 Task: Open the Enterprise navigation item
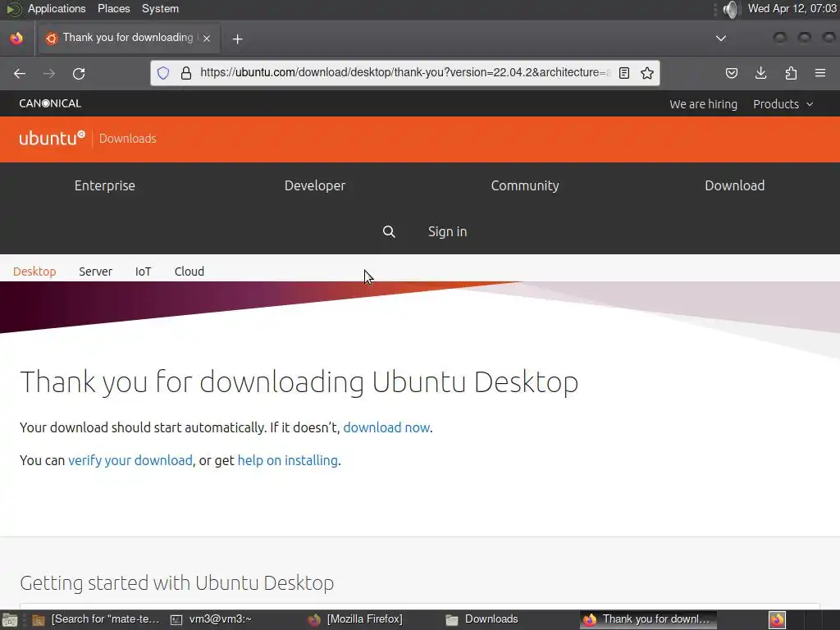[x=105, y=185]
